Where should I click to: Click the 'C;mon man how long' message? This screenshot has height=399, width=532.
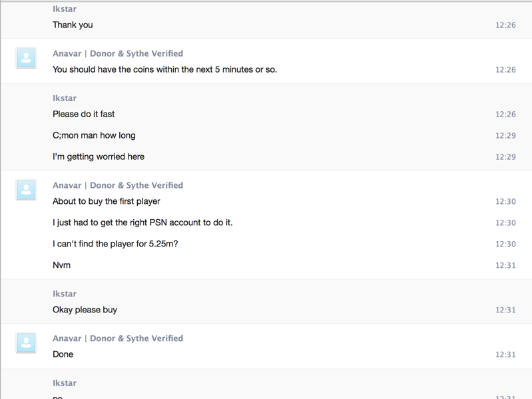point(94,136)
